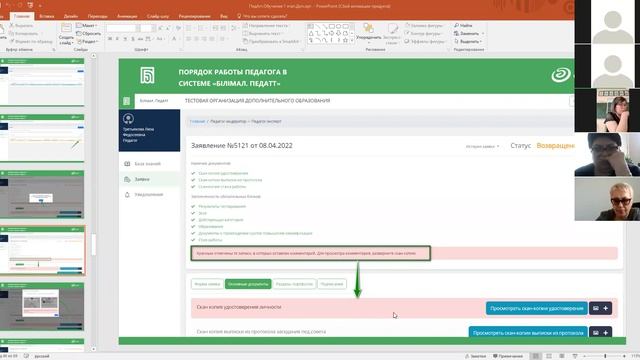The height and width of the screenshot is (360, 640).
Task: Open Направление текста text direction dropdown
Action: click(x=266, y=25)
